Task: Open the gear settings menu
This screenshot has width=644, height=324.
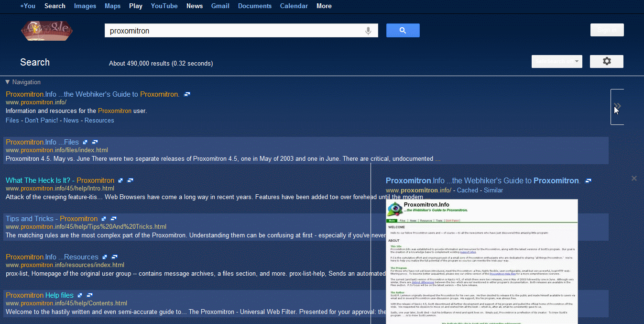Action: pos(606,61)
